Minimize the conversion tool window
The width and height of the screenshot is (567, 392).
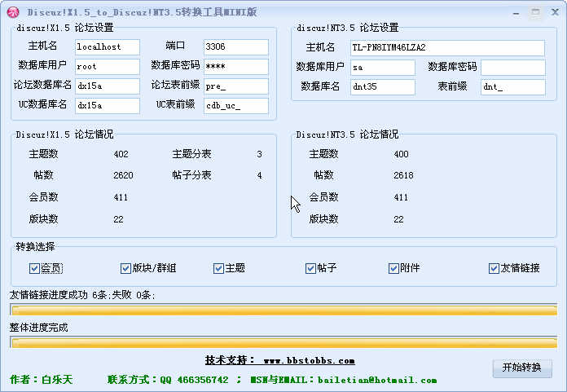click(x=516, y=13)
